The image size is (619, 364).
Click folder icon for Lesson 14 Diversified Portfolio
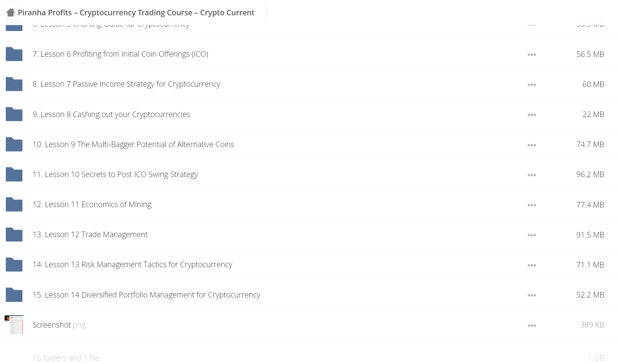click(14, 294)
